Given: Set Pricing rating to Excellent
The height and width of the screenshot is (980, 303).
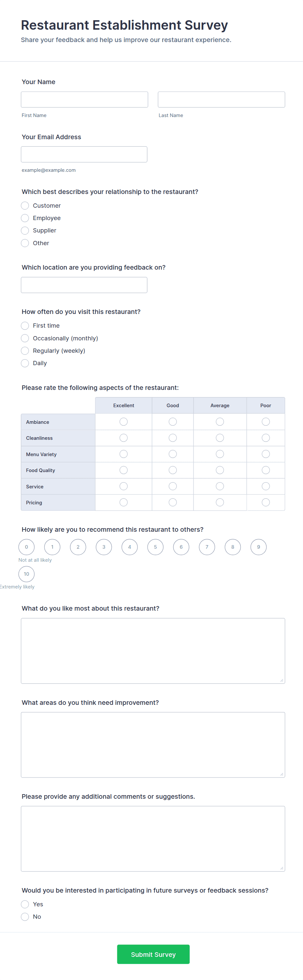Looking at the screenshot, I should pyautogui.click(x=123, y=503).
